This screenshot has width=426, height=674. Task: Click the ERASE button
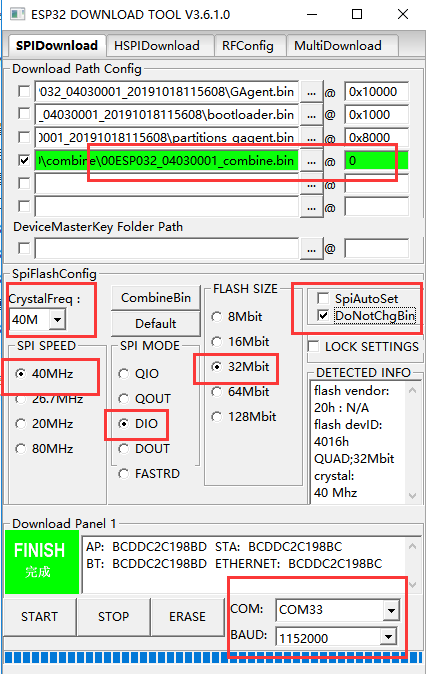pyautogui.click(x=187, y=616)
